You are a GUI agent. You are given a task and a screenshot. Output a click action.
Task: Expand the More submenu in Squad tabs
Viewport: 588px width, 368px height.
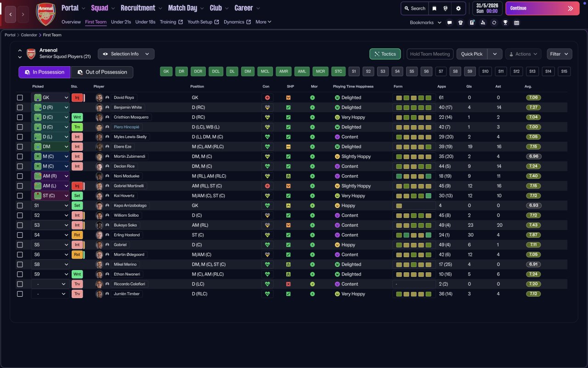263,22
